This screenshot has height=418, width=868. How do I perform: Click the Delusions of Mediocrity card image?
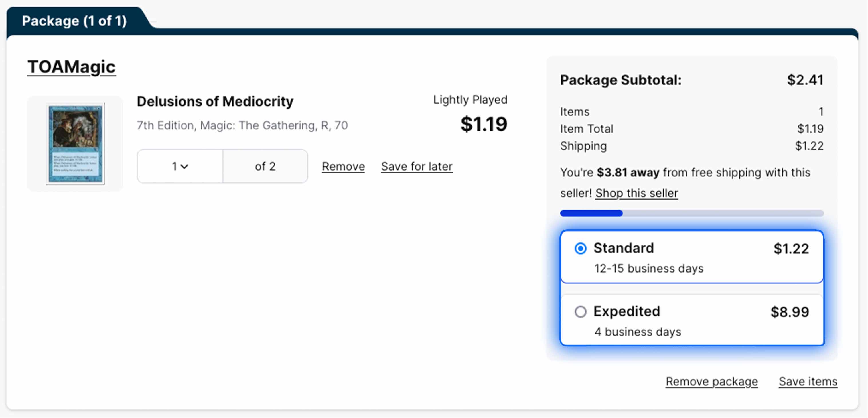click(x=75, y=143)
